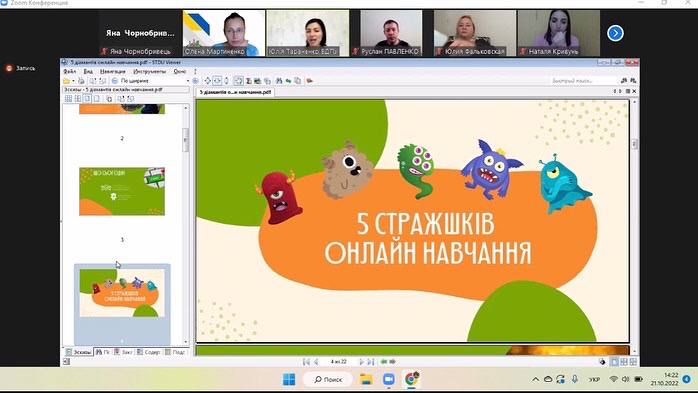Click the binoculars search icon in toolbar
The image size is (698, 393).
pyautogui.click(x=279, y=81)
